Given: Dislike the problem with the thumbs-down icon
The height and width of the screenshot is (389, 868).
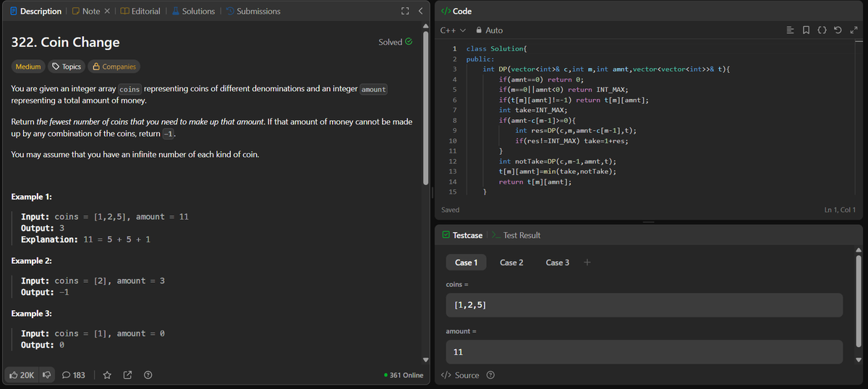Looking at the screenshot, I should (47, 375).
